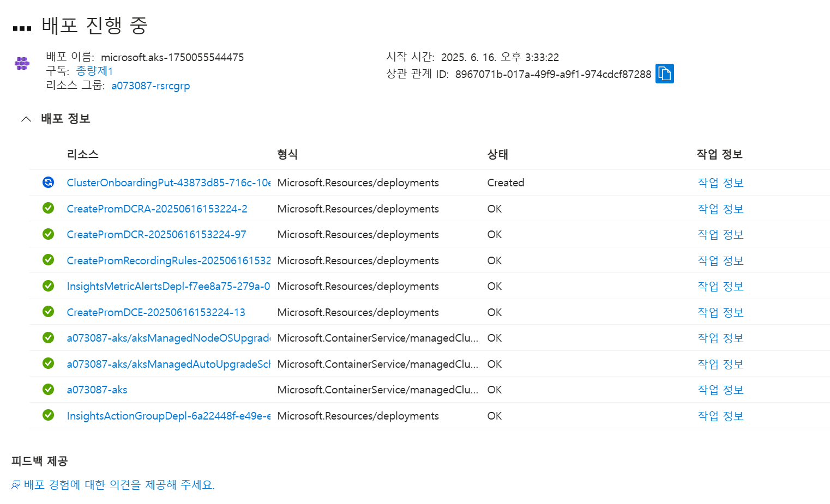830x504 pixels.
Task: Open a073087-aks/aksManagedAutoUpgradeSchedule resource
Action: [169, 364]
